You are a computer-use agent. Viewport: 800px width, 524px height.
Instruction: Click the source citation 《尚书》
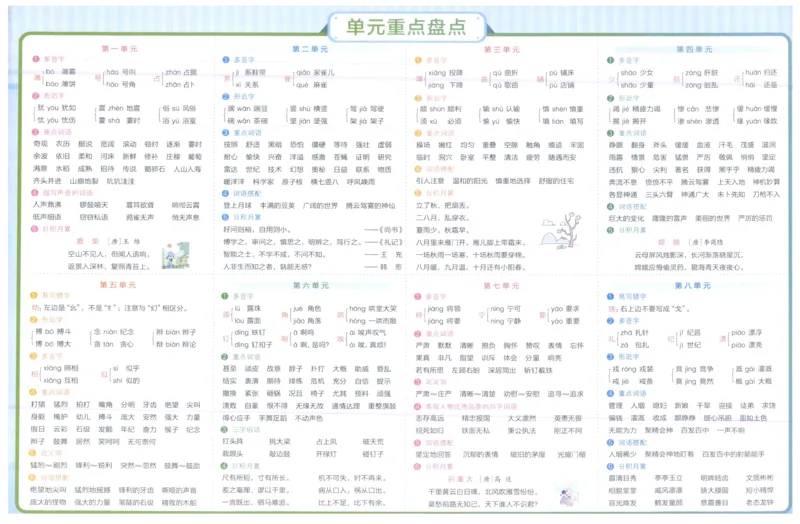pyautogui.click(x=391, y=230)
